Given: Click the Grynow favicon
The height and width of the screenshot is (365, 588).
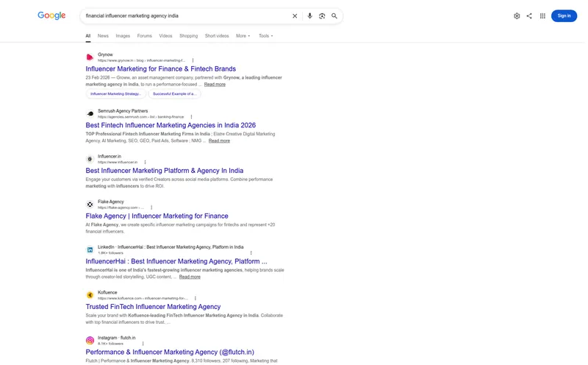Looking at the screenshot, I should [x=90, y=57].
